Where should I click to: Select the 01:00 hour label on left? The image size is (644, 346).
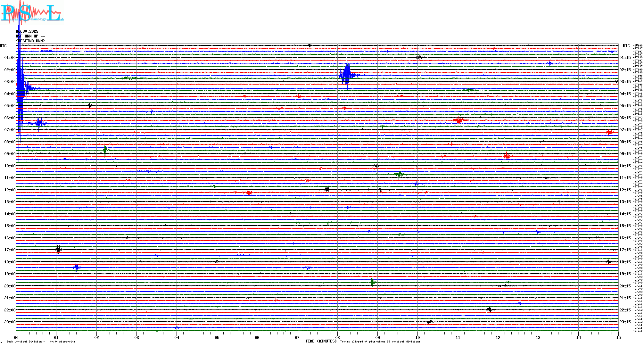click(x=10, y=58)
